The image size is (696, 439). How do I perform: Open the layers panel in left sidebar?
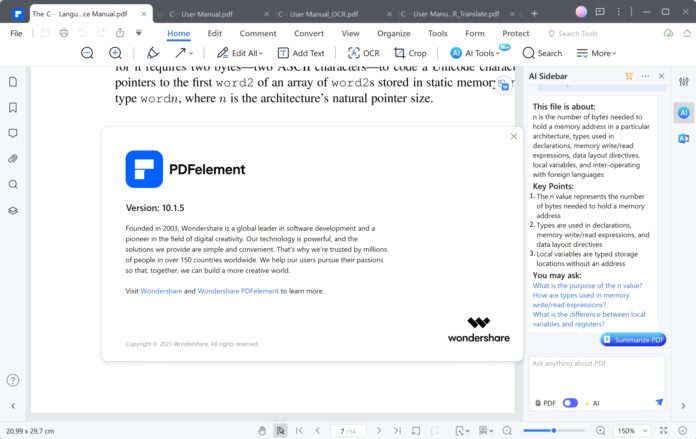pyautogui.click(x=13, y=210)
